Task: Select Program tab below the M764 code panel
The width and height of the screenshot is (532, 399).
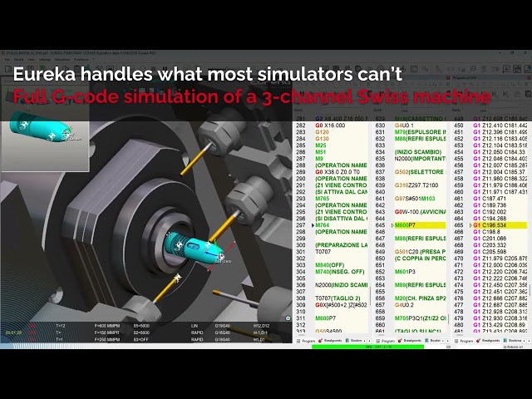Action: 306,341
